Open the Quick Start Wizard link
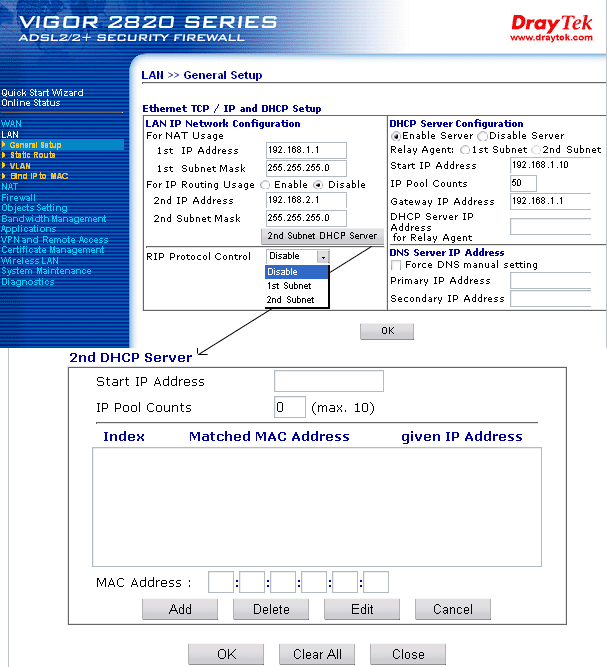This screenshot has width=607, height=667. coord(42,93)
